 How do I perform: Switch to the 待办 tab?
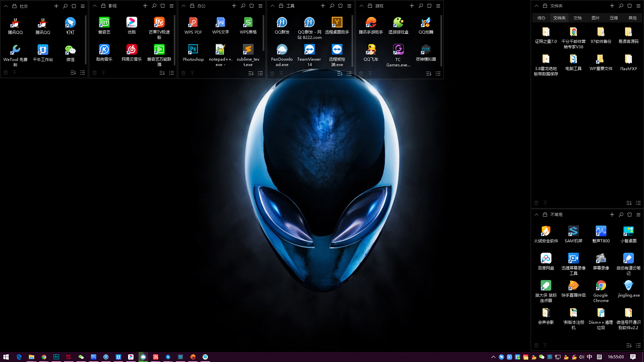(541, 18)
